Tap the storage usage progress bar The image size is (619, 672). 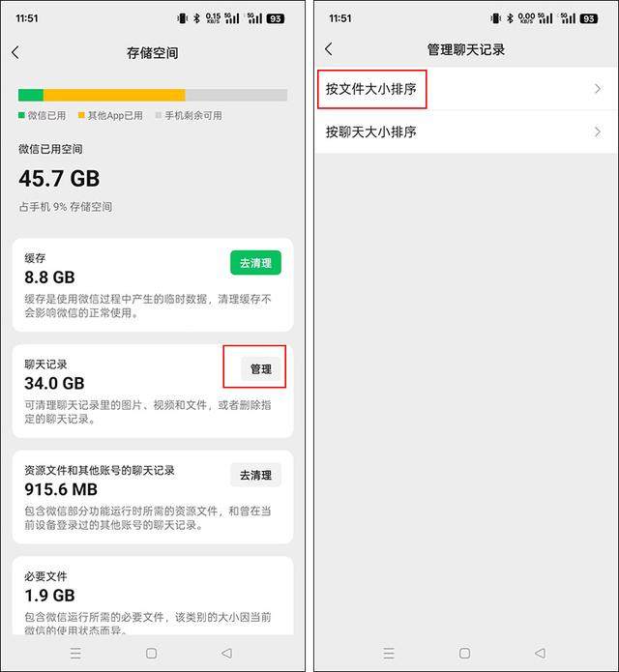tap(153, 95)
